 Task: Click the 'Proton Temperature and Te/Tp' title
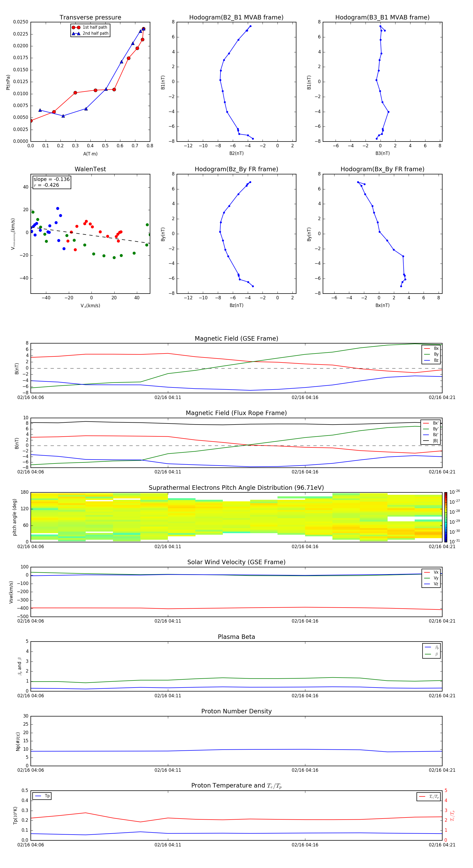[236, 786]
